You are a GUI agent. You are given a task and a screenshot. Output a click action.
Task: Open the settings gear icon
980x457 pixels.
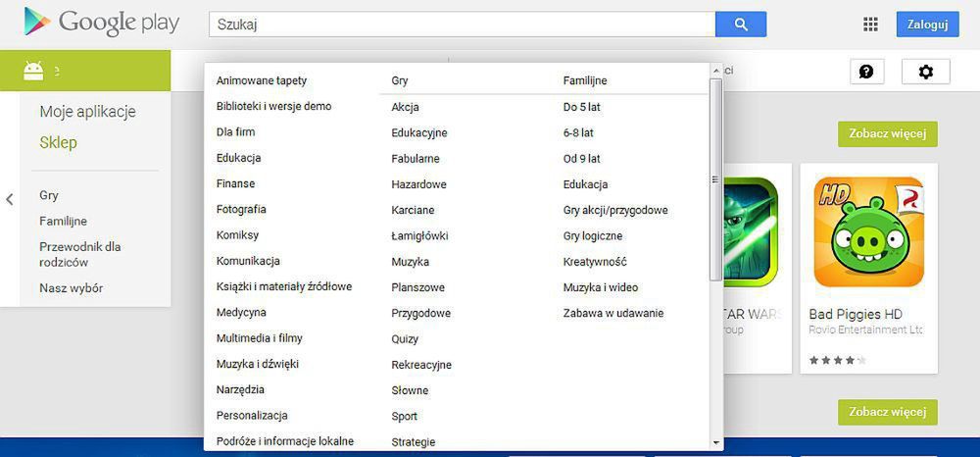click(x=926, y=72)
